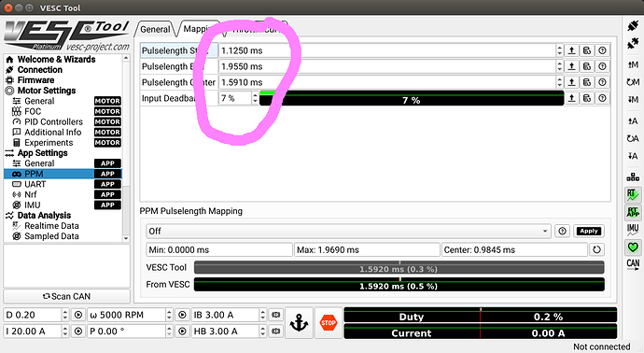Image resolution: width=644 pixels, height=353 pixels.
Task: Read default motor configuration icon
Action: (633, 82)
